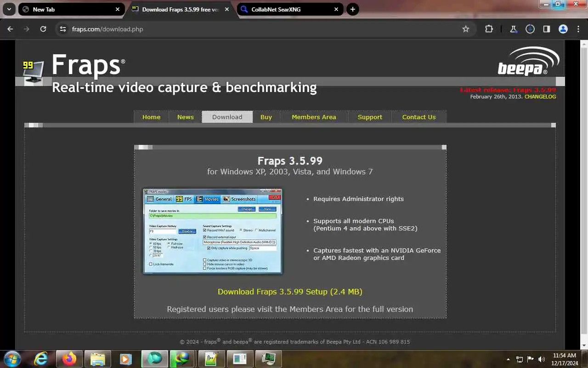Viewport: 588px width, 368px height.
Task: Restore down the browser window
Action: click(x=558, y=4)
